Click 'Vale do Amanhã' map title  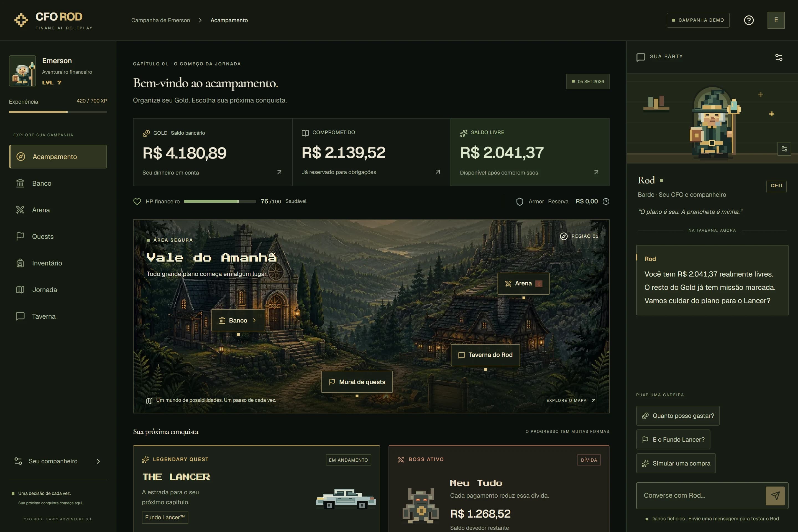pyautogui.click(x=211, y=257)
